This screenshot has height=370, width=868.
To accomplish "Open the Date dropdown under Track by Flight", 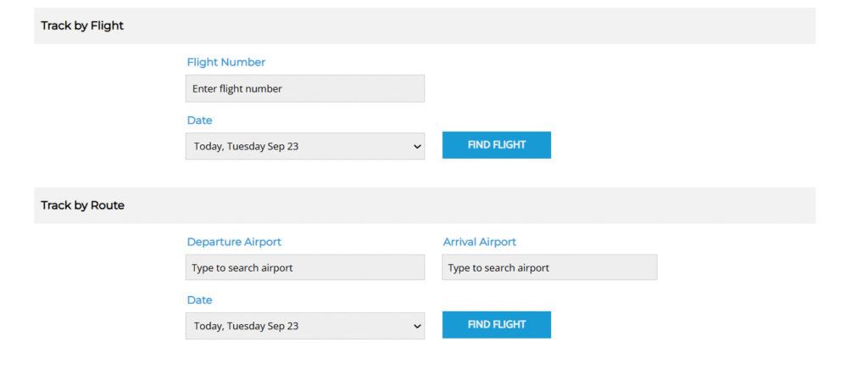I will 304,146.
